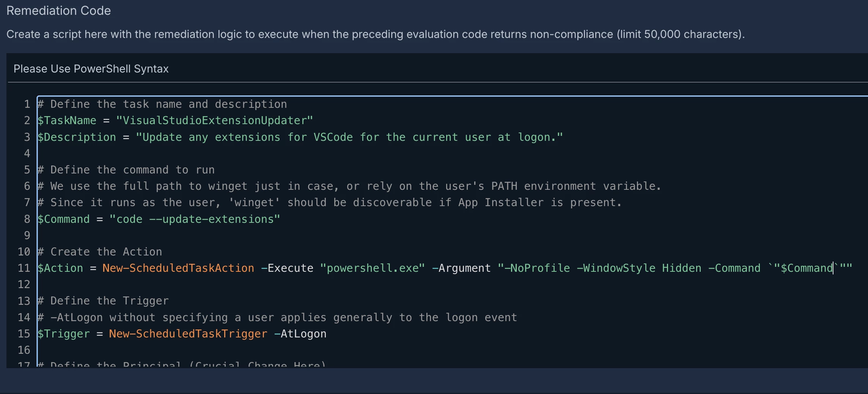Click the $Trigger variable on line 15
Viewport: 868px width, 394px height.
63,334
